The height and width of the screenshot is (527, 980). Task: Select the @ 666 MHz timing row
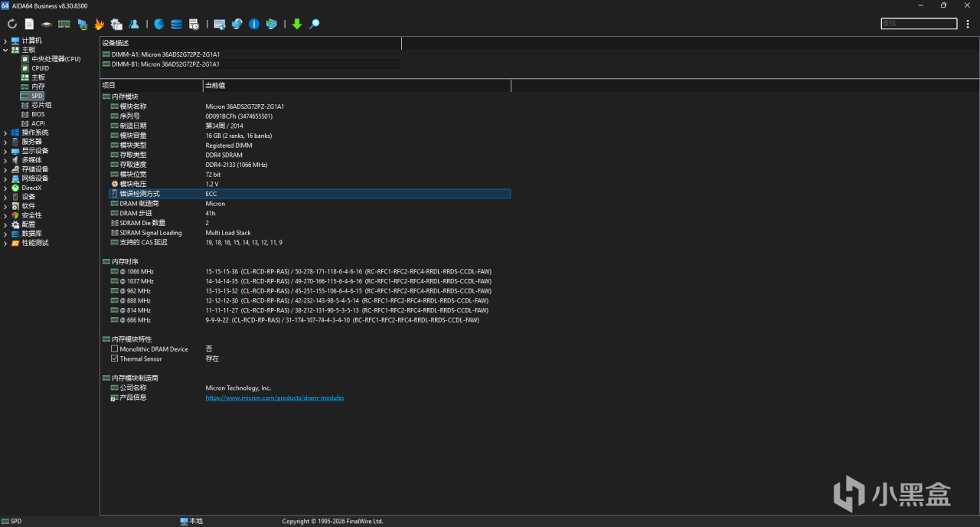(310, 320)
